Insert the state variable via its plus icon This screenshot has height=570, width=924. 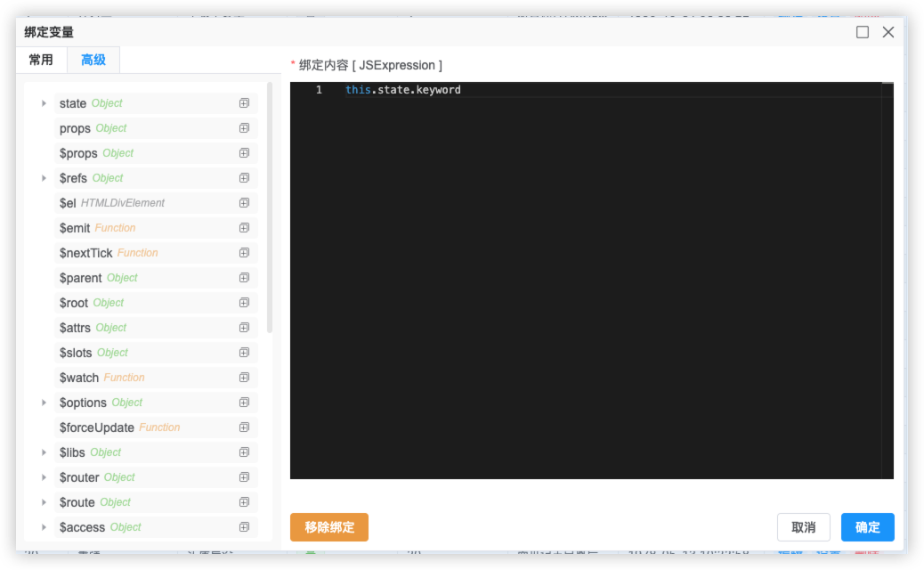click(x=244, y=103)
